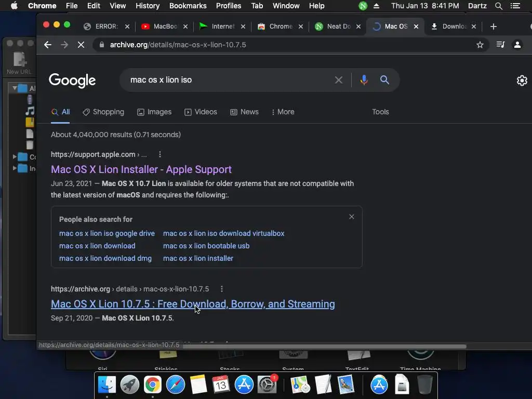Dismiss People also search for box
This screenshot has height=399, width=532.
tap(352, 217)
